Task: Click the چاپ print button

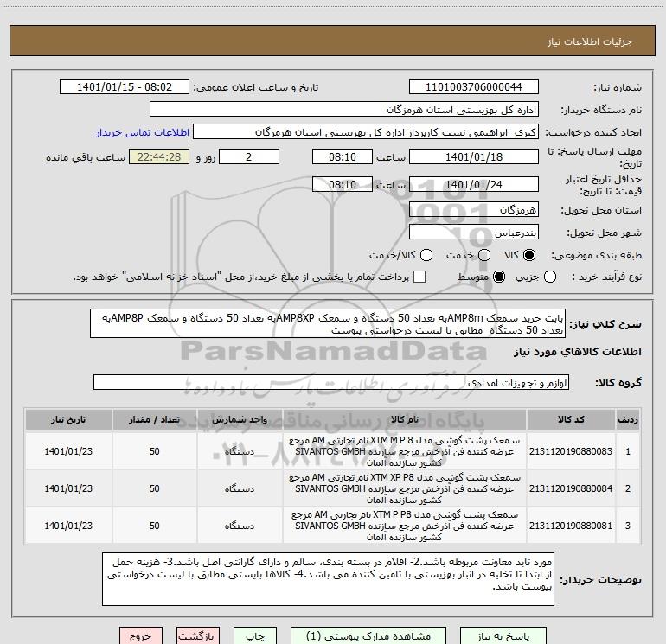Action: point(255,636)
